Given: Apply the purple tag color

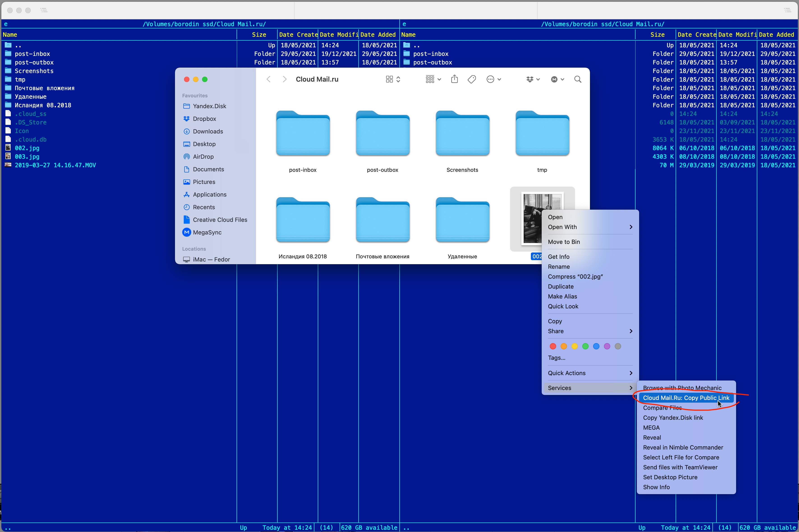Looking at the screenshot, I should pos(607,346).
